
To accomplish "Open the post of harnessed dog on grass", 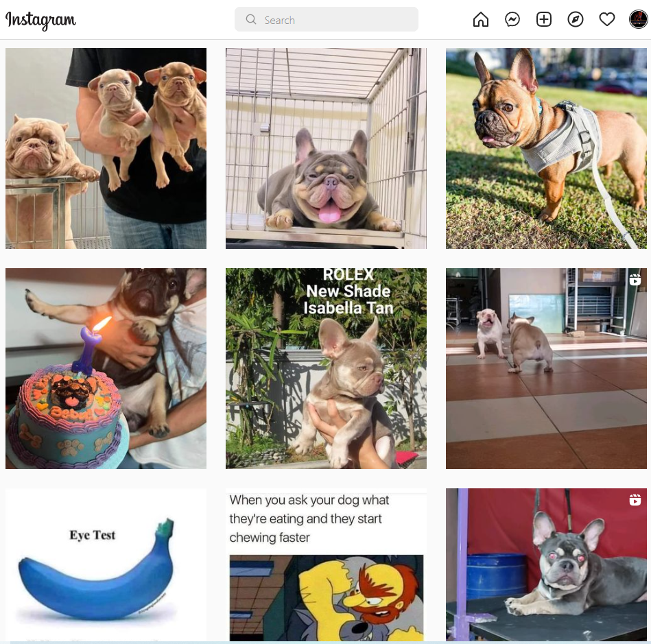I will [546, 148].
